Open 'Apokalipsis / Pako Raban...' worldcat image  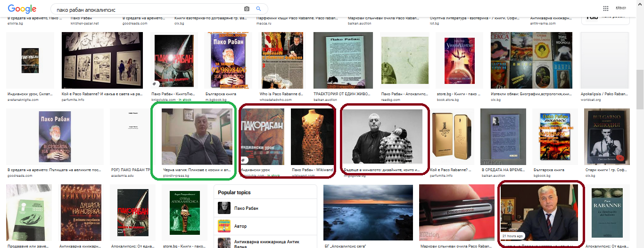pos(604,60)
